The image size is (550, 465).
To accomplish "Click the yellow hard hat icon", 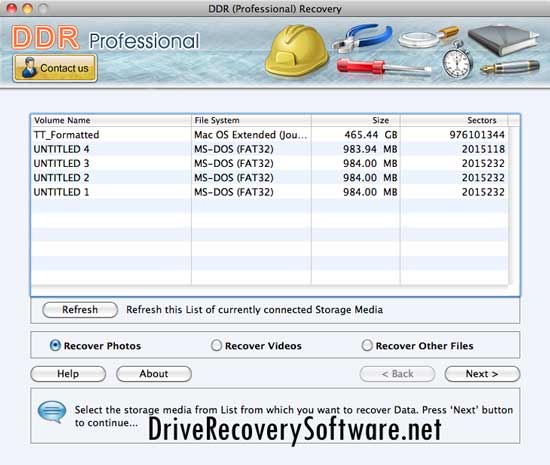I will tap(297, 51).
